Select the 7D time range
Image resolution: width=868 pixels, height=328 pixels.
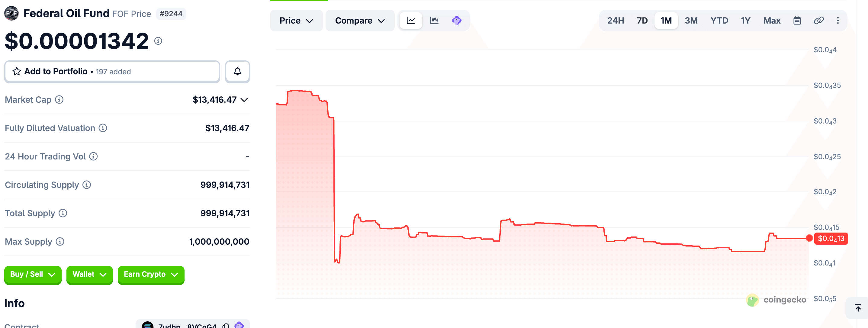click(642, 21)
